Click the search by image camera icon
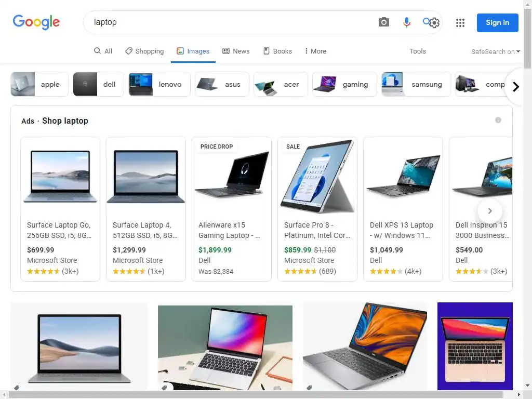The image size is (532, 399). click(x=384, y=22)
